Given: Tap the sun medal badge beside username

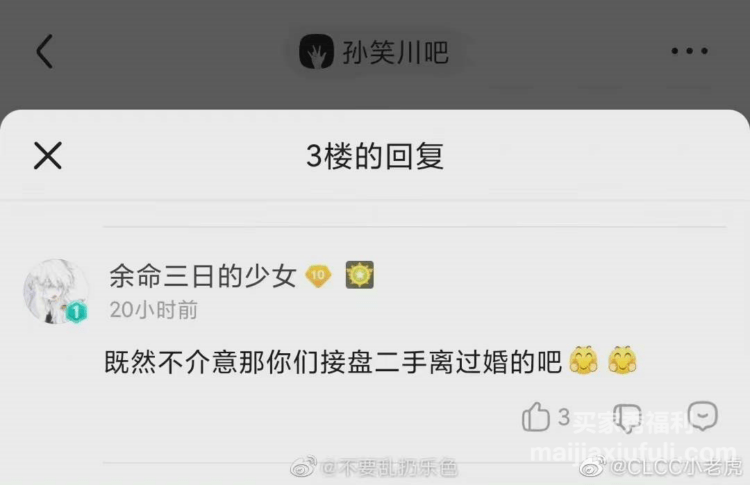Looking at the screenshot, I should [x=360, y=275].
